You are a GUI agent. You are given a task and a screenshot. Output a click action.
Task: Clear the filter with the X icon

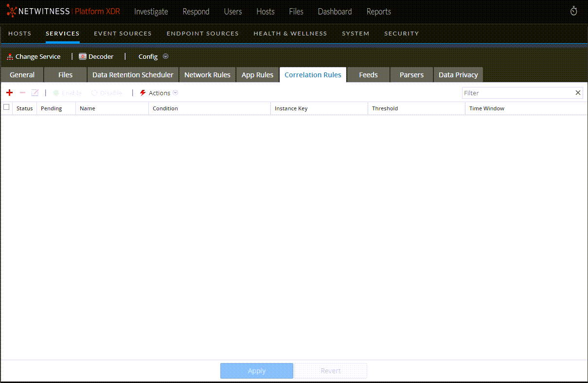(578, 93)
